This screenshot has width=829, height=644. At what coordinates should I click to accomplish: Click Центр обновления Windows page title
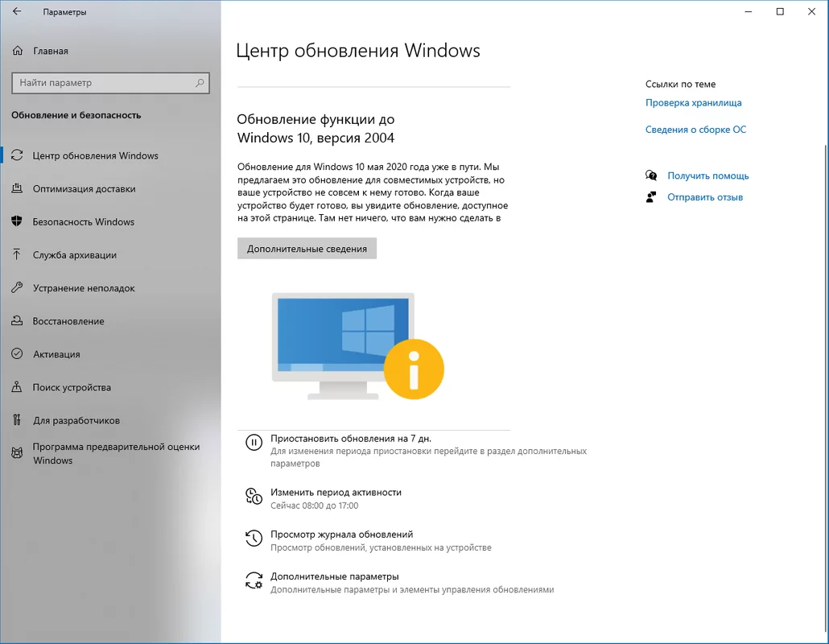[x=358, y=50]
